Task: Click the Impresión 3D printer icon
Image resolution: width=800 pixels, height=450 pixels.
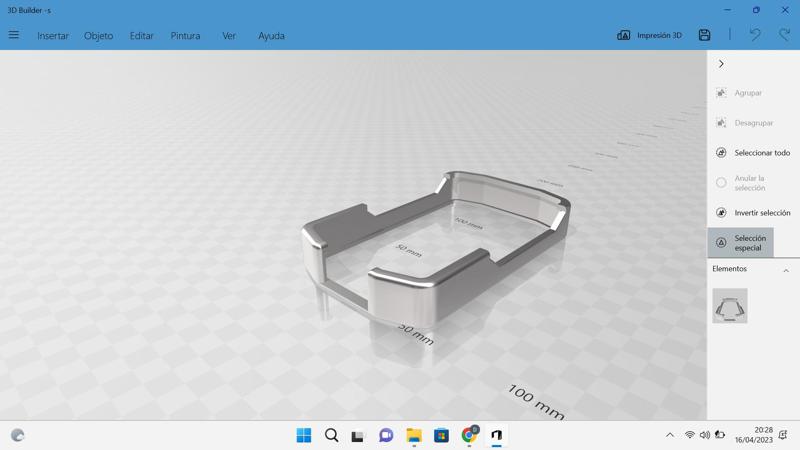Action: click(x=623, y=35)
